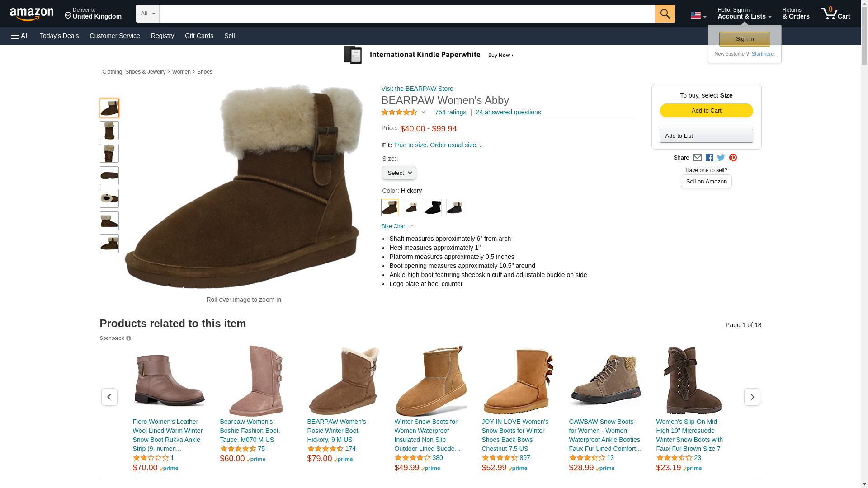Image resolution: width=868 pixels, height=488 pixels.
Task: Click the search magnifier button
Action: [665, 14]
